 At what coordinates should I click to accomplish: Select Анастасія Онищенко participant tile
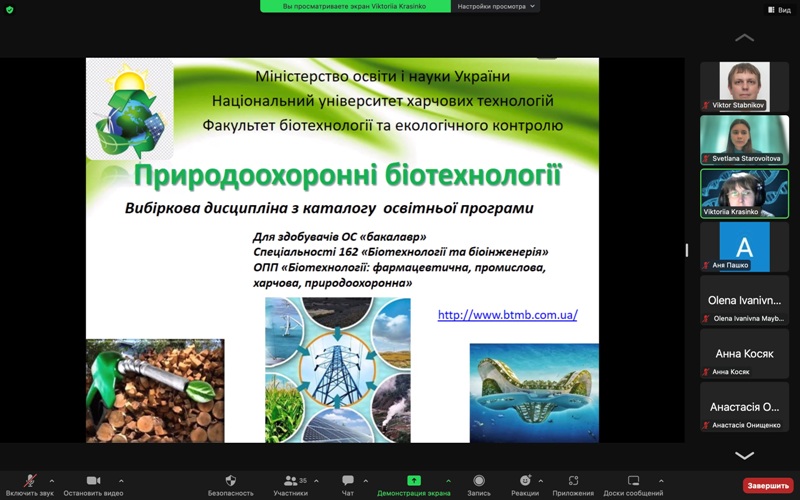click(x=744, y=407)
